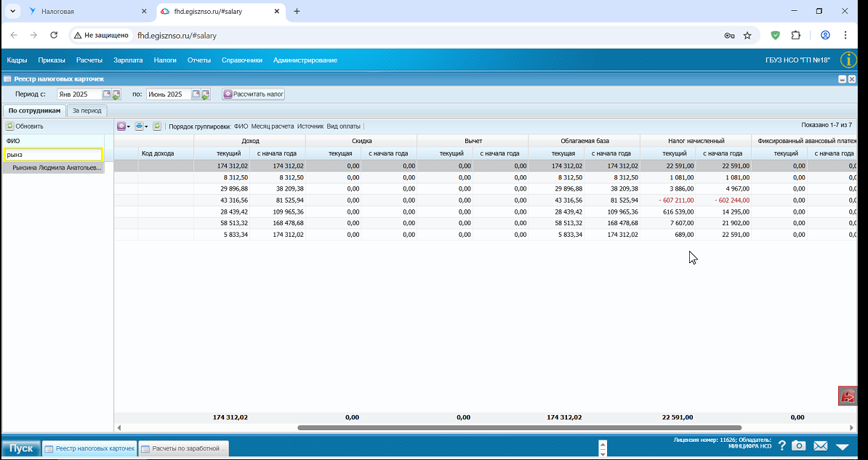Expand the purple actions dropdown in grid toolbar
The image size is (868, 460).
point(124,126)
